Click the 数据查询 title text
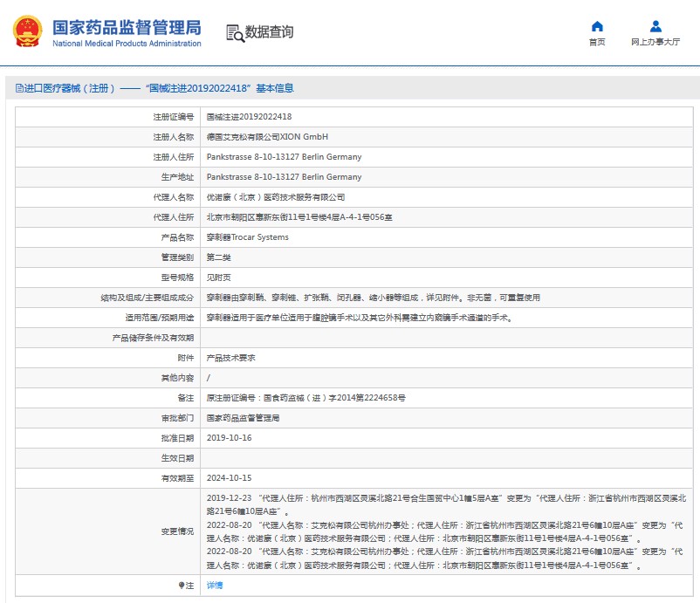The image size is (700, 603). click(x=269, y=32)
